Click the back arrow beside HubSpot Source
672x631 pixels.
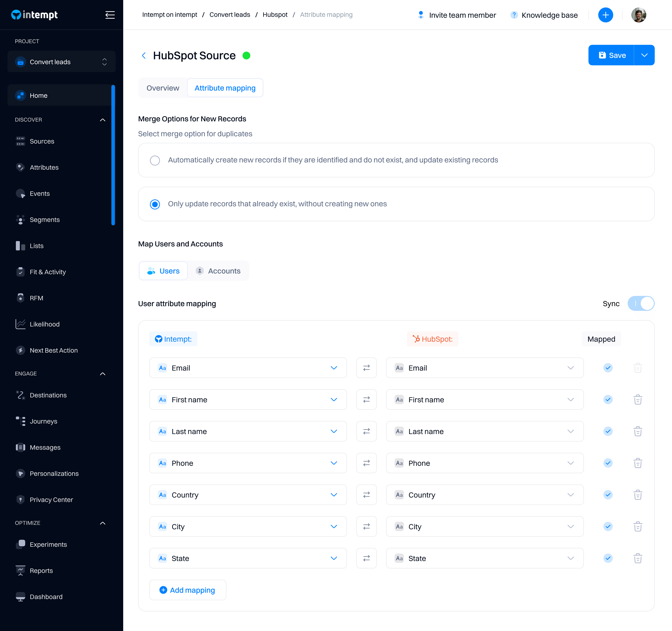tap(144, 56)
